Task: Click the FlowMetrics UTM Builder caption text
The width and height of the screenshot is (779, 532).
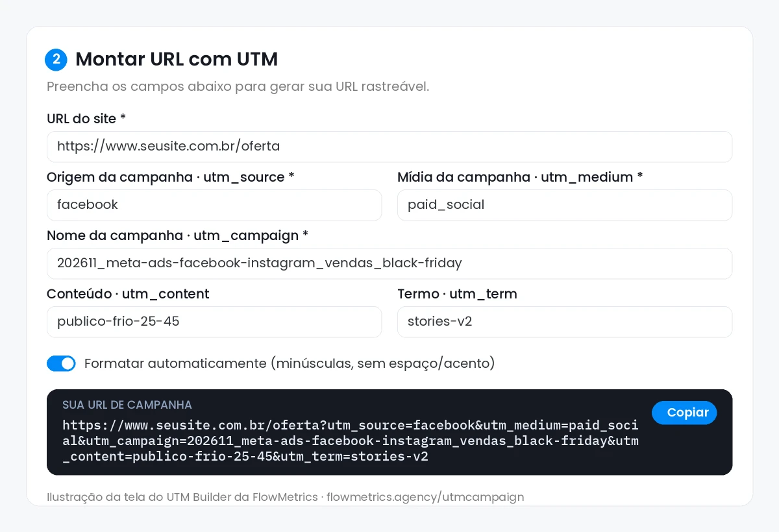Action: pyautogui.click(x=285, y=497)
